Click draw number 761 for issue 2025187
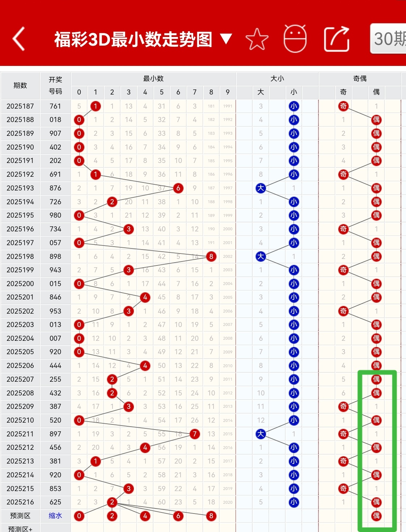This screenshot has height=532, width=406. click(x=55, y=106)
